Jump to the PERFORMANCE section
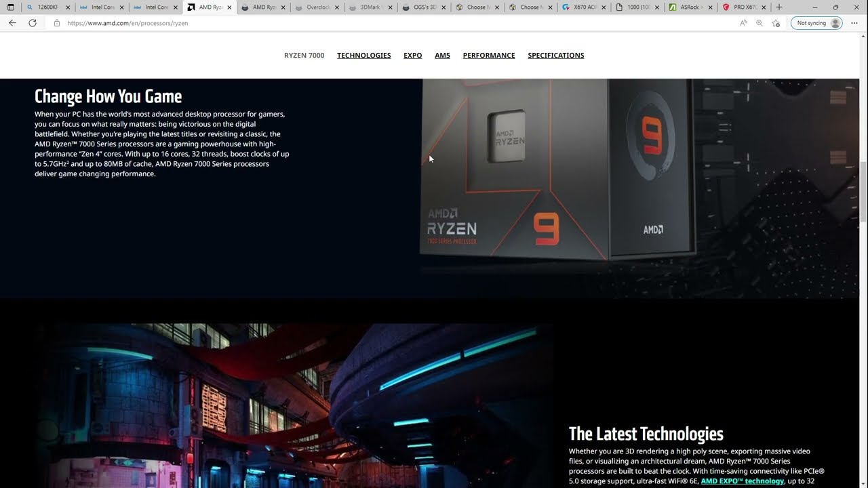Screen dimensions: 868x488 (489, 56)
